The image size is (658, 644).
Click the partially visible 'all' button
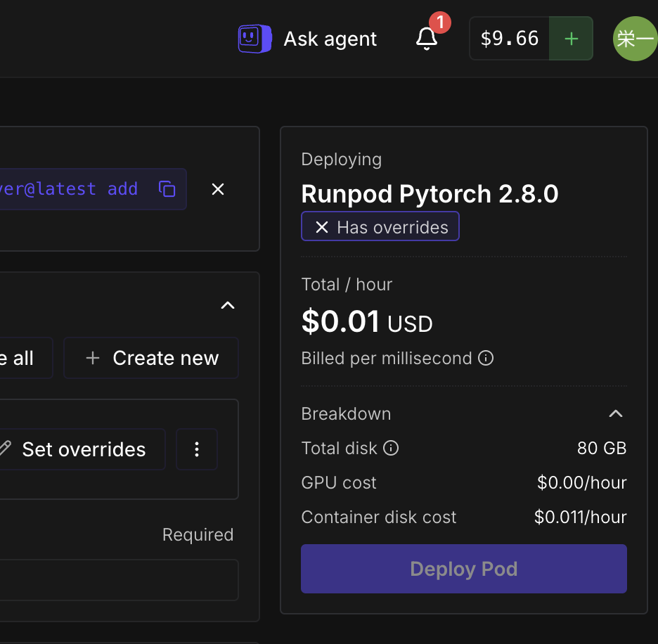point(26,358)
